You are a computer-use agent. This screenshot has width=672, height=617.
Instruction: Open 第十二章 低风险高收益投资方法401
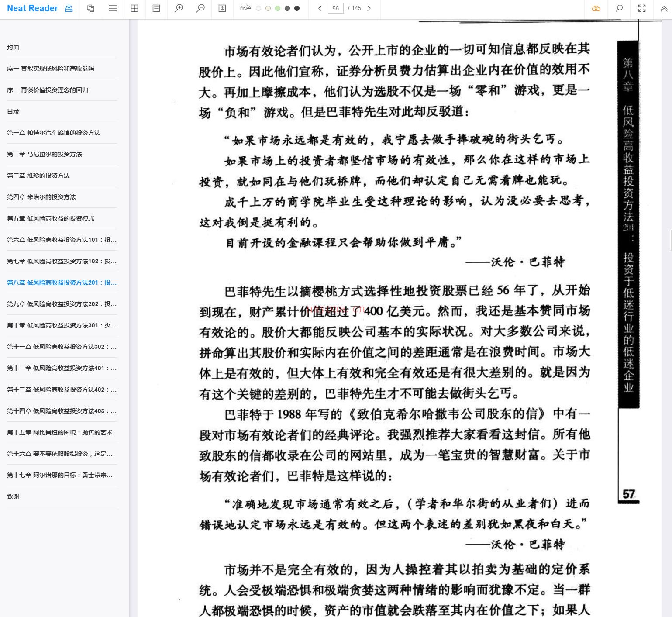tap(62, 368)
